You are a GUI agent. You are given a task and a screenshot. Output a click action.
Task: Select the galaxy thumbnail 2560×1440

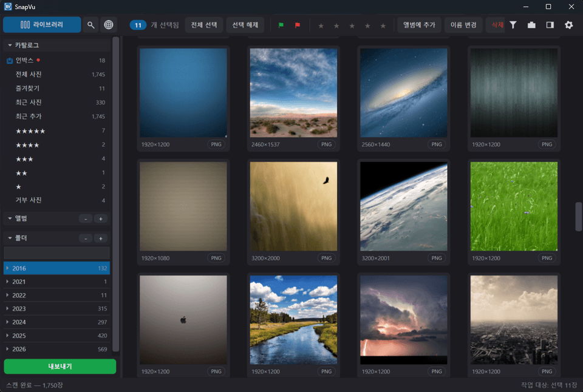point(404,93)
